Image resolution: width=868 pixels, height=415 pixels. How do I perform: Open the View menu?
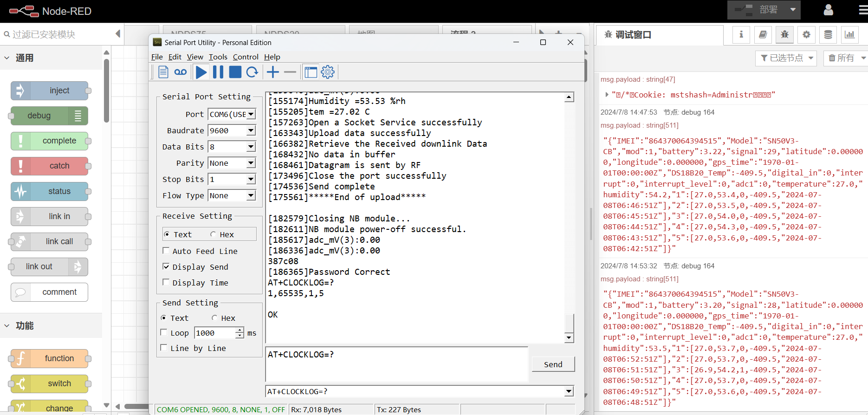tap(195, 57)
